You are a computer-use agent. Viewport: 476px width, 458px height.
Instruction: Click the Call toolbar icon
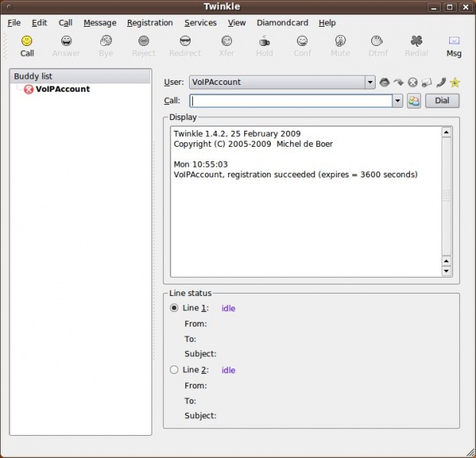pyautogui.click(x=27, y=45)
